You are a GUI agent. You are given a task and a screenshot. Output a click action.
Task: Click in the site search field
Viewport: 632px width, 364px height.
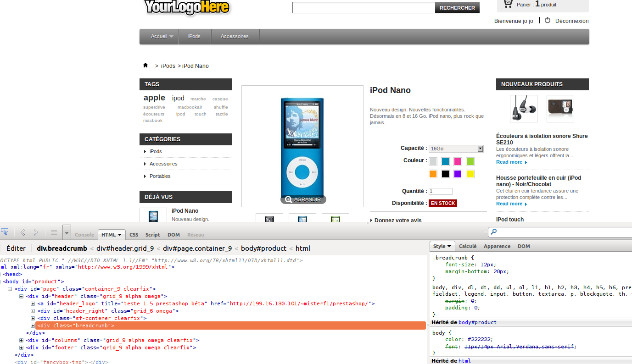click(364, 8)
